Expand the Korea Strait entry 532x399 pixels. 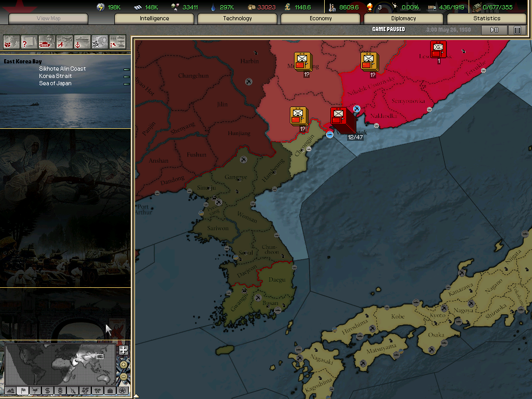126,76
